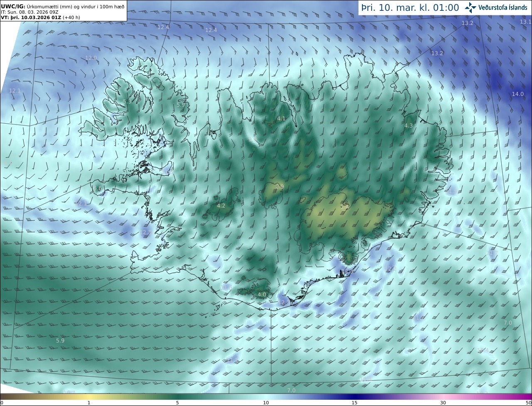Viewport: 532px width, 406px height.
Task: Click the 4.2 value in west Iceland
Action: tap(221, 206)
